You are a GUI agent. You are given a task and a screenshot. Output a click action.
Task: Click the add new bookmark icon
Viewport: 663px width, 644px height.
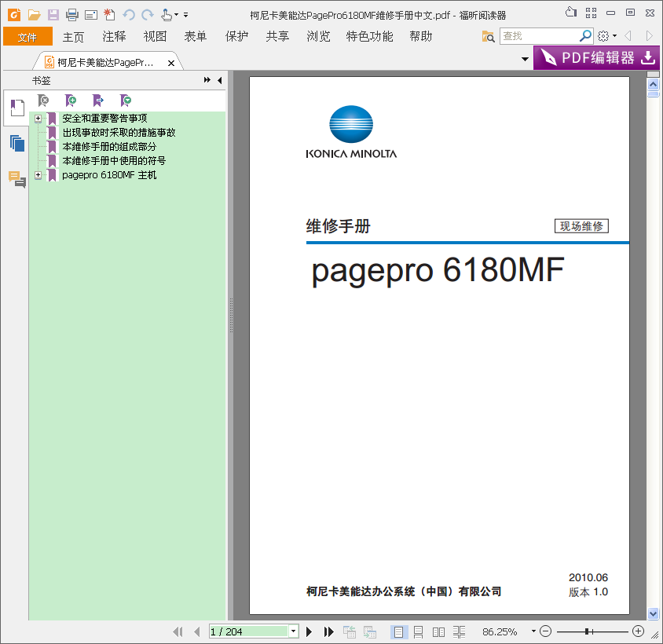point(71,101)
